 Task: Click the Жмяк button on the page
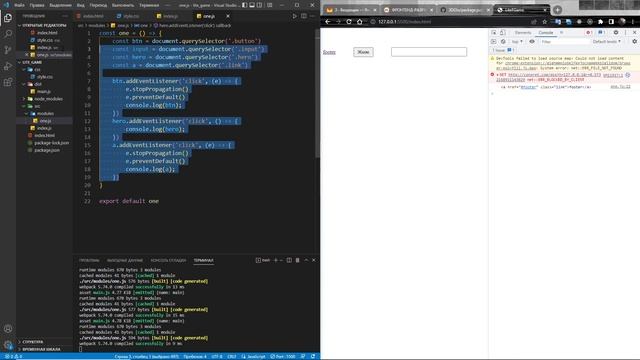(x=363, y=52)
